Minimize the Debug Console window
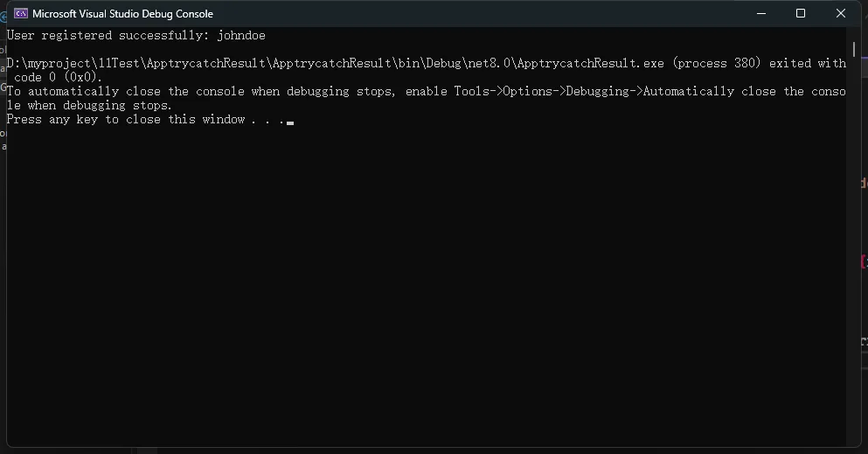Image resolution: width=868 pixels, height=454 pixels. [761, 13]
